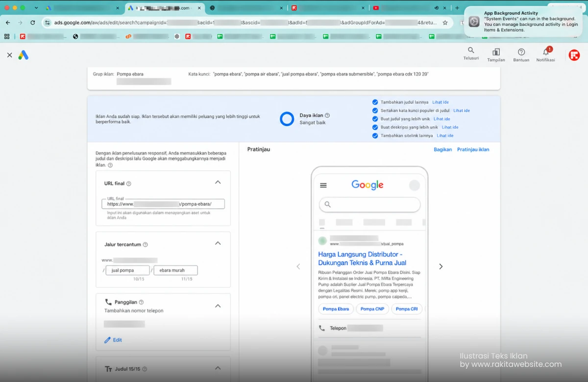The image size is (588, 382).
Task: Click help icon beside Jalur tercantum
Action: 145,244
